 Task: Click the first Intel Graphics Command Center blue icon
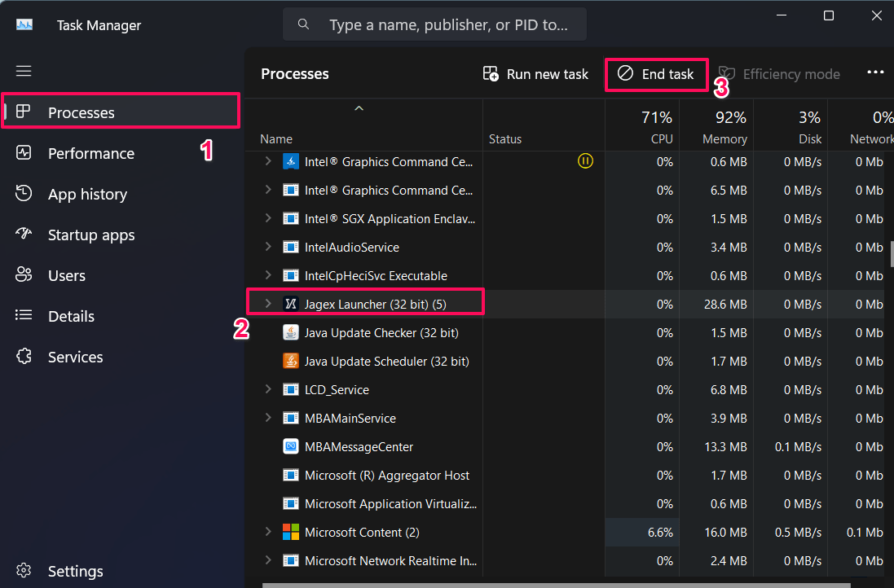pos(291,161)
